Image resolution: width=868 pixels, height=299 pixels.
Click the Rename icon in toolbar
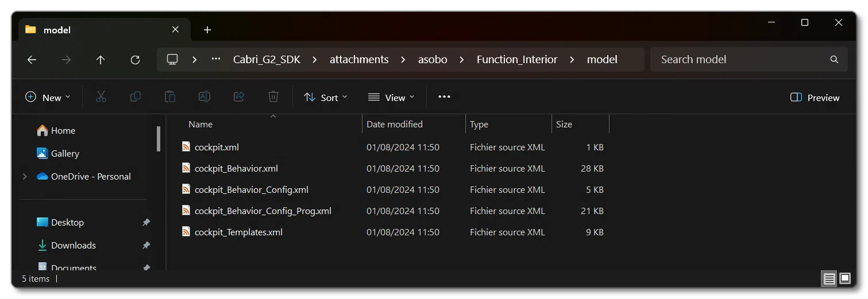[x=205, y=97]
